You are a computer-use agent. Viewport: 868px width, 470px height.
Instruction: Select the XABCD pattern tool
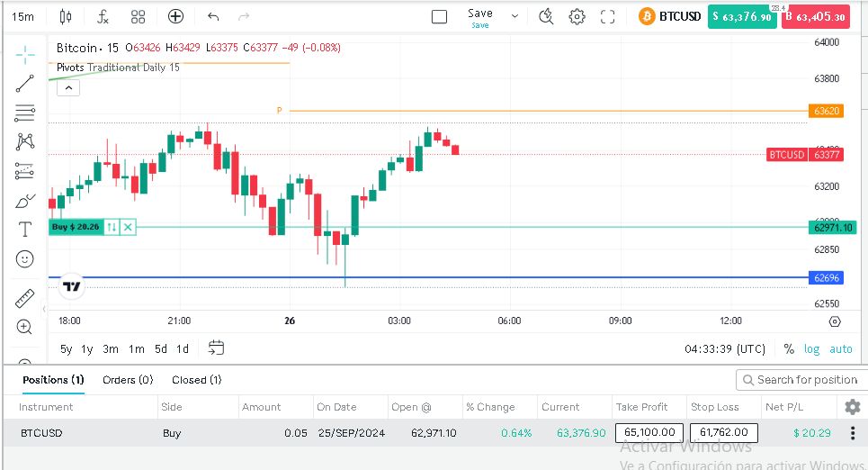click(x=25, y=142)
